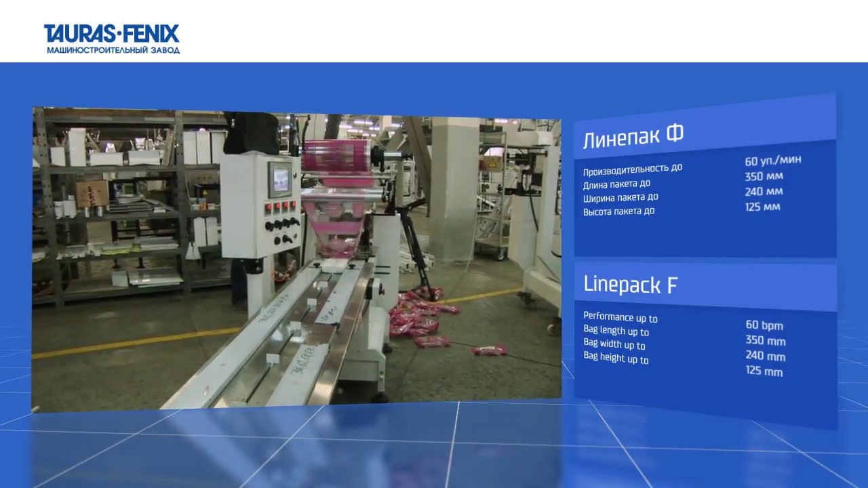Click the "350 мм" value in Russian panel

tap(764, 177)
